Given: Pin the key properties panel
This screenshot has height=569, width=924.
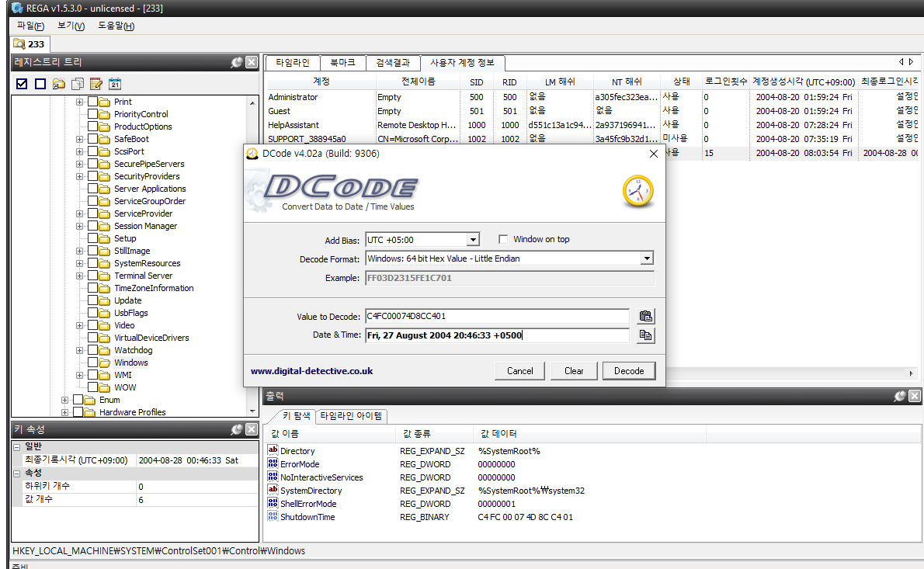Looking at the screenshot, I should click(236, 429).
